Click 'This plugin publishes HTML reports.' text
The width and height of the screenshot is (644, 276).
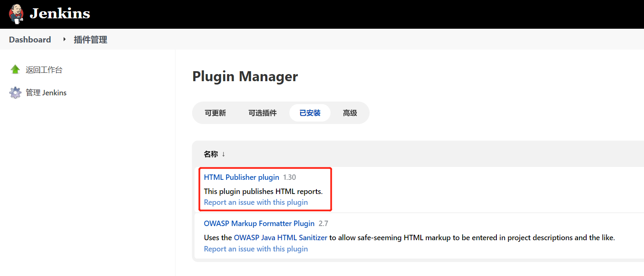(263, 191)
